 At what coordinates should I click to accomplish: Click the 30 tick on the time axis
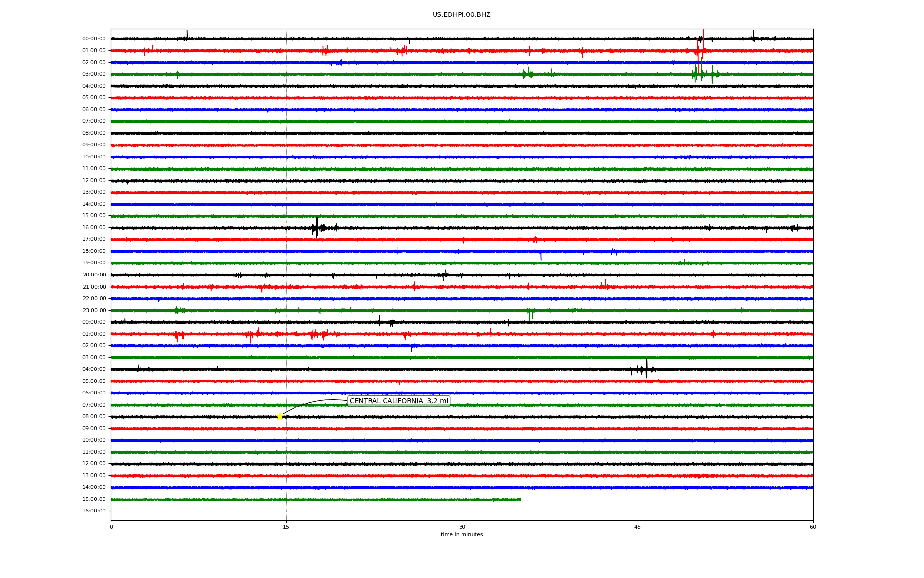pyautogui.click(x=462, y=527)
